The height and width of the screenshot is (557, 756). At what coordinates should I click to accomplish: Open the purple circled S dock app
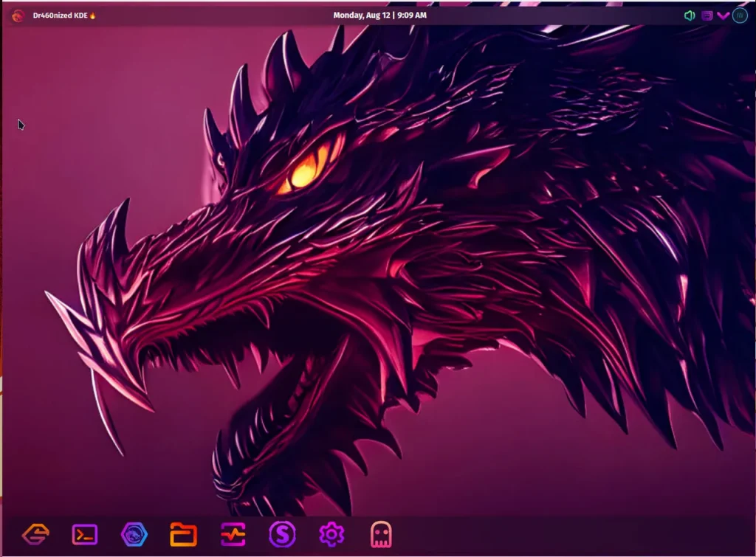282,534
